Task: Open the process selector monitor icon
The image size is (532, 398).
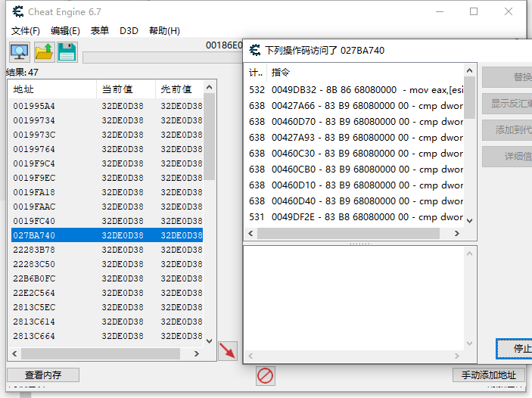Action: point(20,52)
